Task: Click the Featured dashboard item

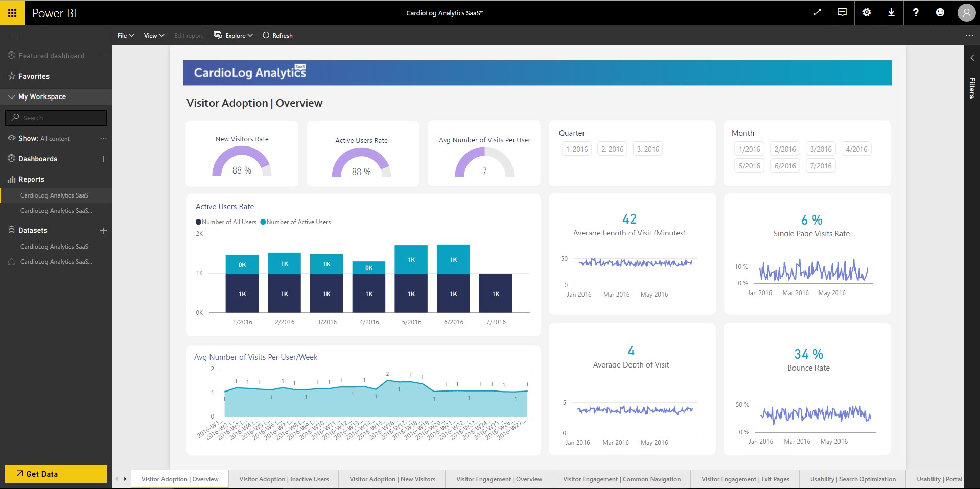Action: point(46,56)
